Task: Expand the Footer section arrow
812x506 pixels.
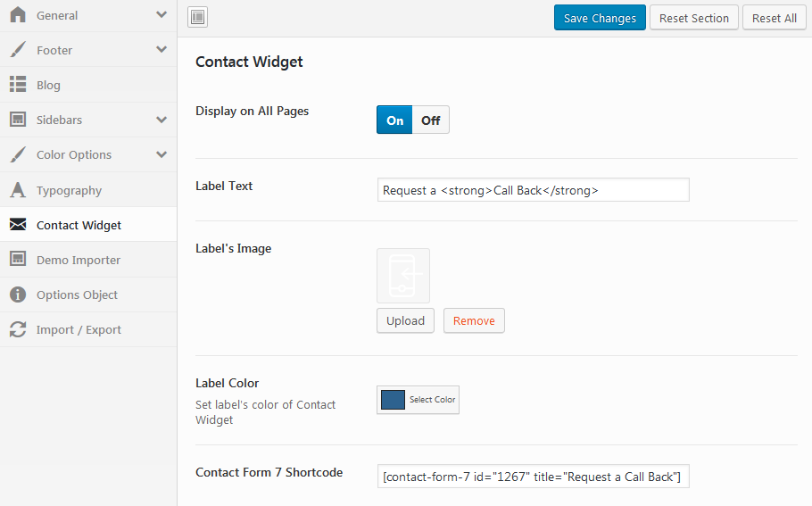Action: pos(161,50)
